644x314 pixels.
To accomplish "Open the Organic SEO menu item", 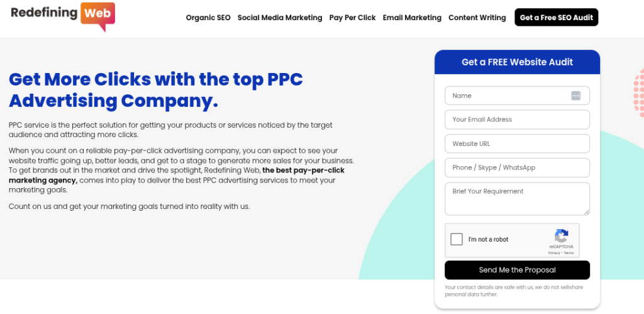I will [x=208, y=18].
